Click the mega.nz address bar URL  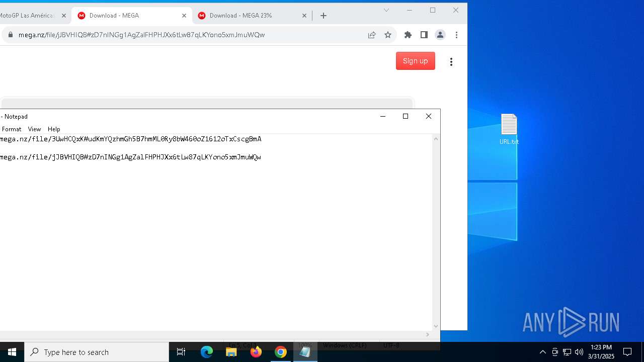pyautogui.click(x=141, y=35)
